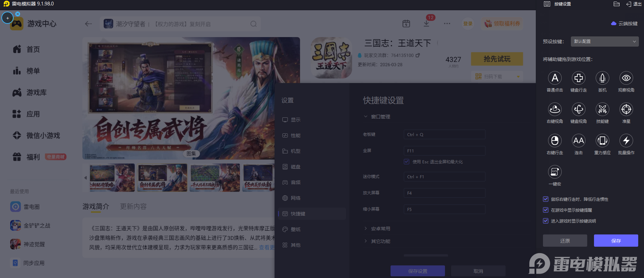Open the three-dot more menu
644x278 pixels.
(x=447, y=23)
